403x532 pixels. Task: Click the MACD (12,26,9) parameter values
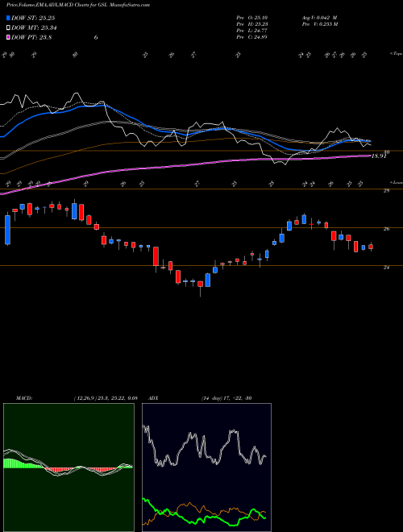click(106, 398)
